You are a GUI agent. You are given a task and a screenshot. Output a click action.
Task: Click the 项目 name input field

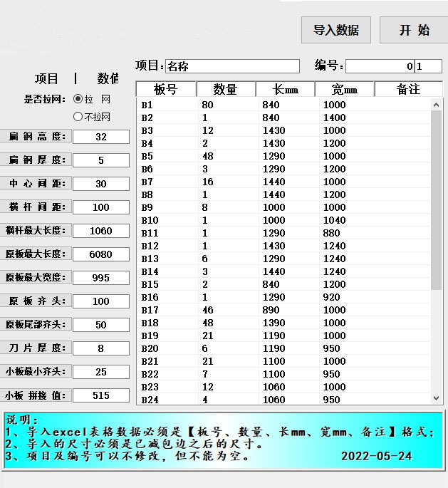coord(232,66)
